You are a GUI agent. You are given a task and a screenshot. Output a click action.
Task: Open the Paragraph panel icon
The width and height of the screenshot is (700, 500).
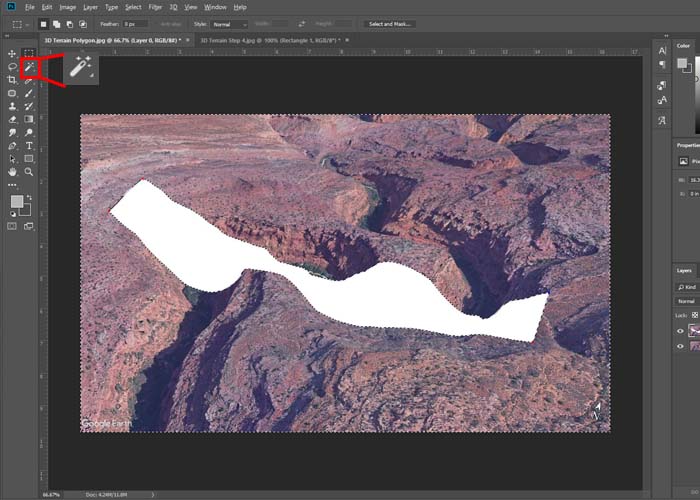pyautogui.click(x=663, y=65)
